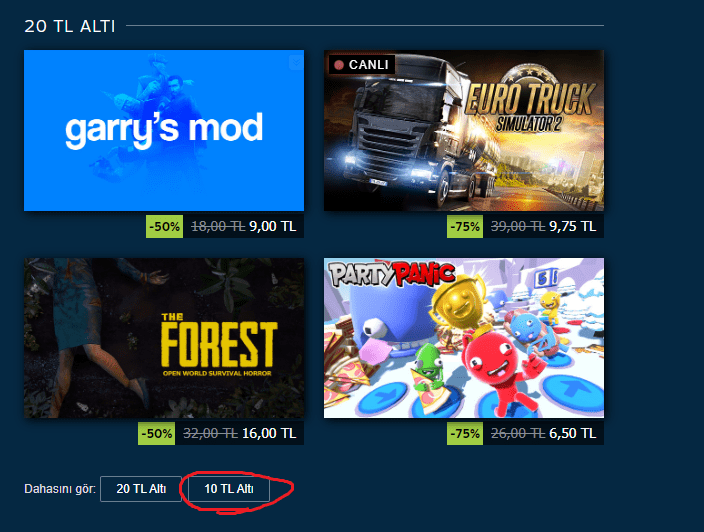This screenshot has width=704, height=532.
Task: Click the circled '10 TL Altı' button
Action: tap(229, 489)
